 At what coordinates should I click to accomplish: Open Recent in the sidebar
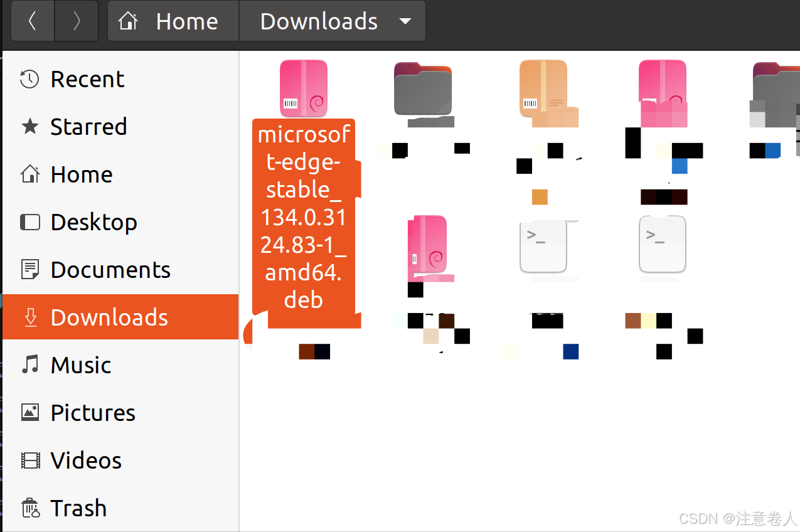coord(87,79)
